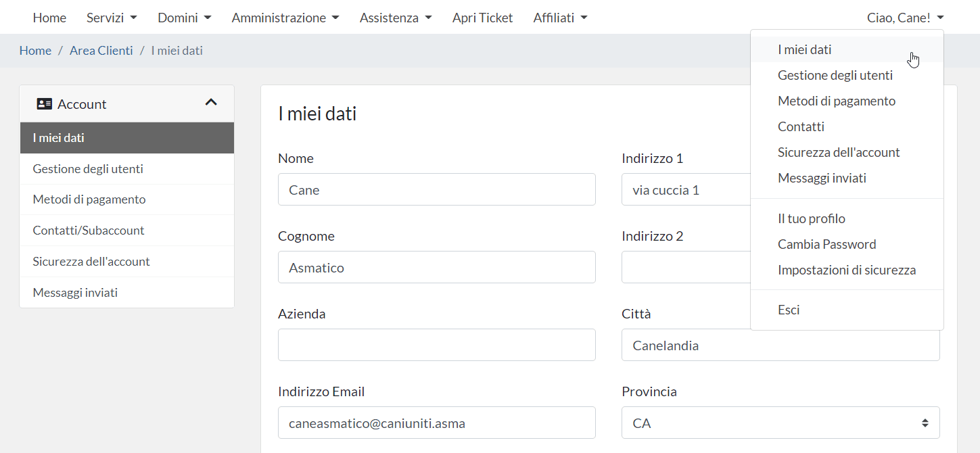Open Impostazioni di sicurezza menu entry
Screen dimensions: 980x453
[846, 270]
